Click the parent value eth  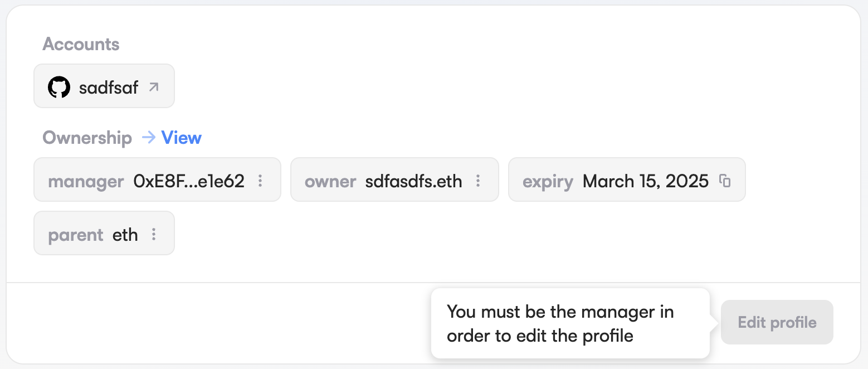pyautogui.click(x=125, y=235)
